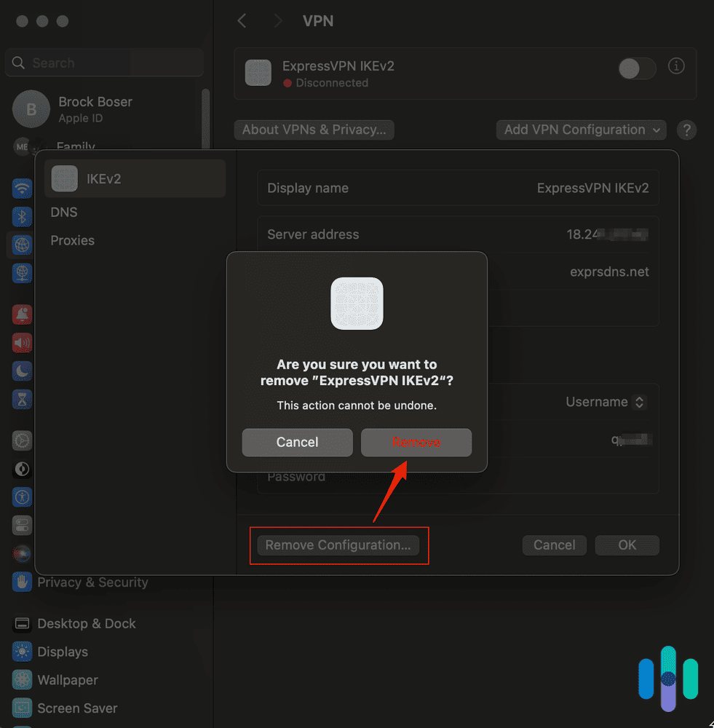Open the Username selector stepper
This screenshot has width=714, height=728.
[x=640, y=402]
